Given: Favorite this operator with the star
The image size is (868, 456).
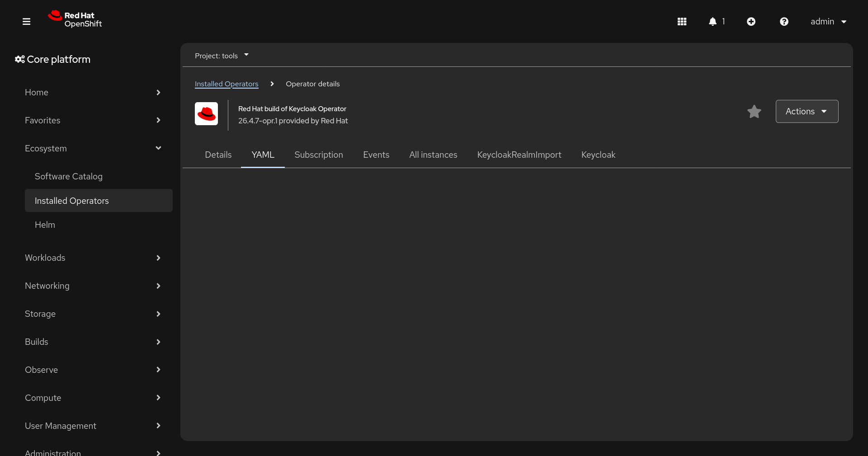Looking at the screenshot, I should tap(754, 112).
